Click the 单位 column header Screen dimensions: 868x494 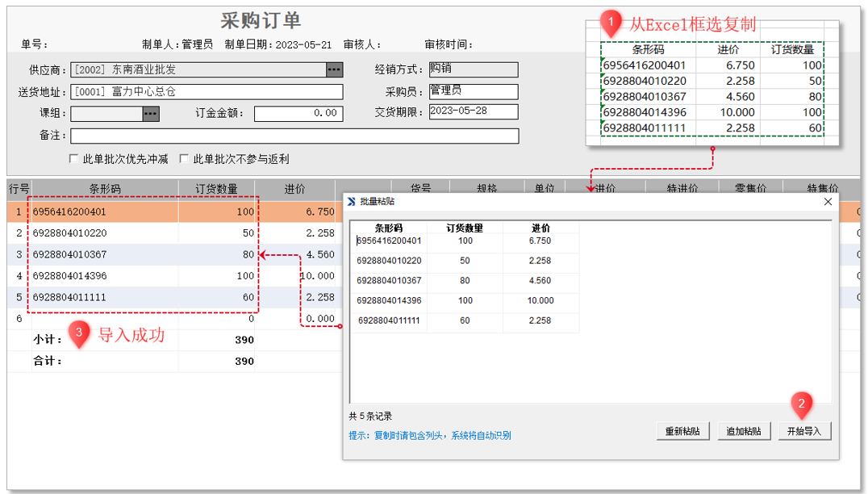point(545,188)
